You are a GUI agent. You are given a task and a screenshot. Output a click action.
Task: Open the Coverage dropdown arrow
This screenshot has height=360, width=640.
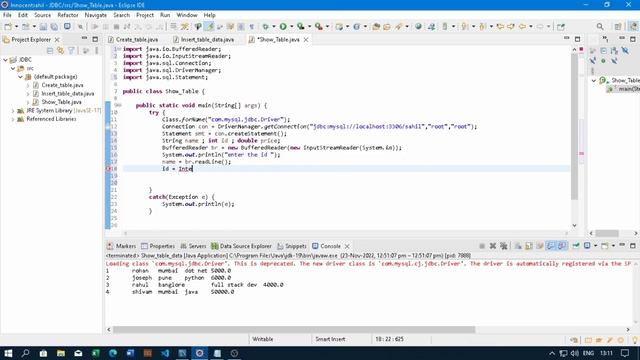(309, 27)
